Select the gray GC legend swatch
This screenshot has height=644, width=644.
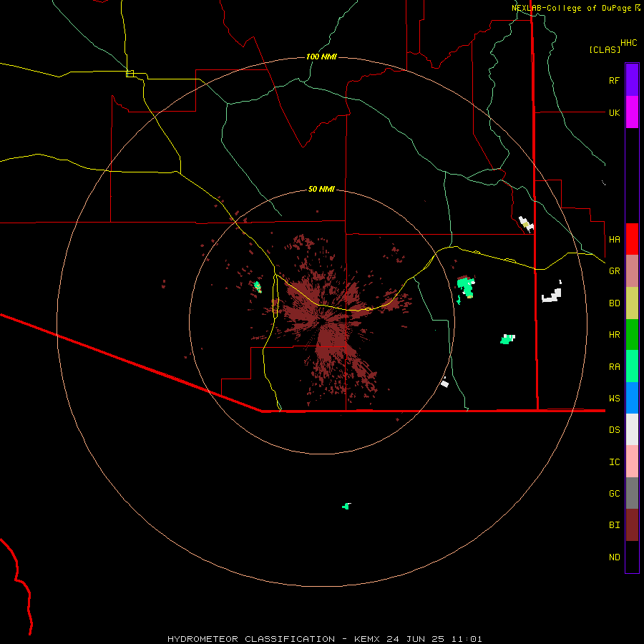[632, 493]
